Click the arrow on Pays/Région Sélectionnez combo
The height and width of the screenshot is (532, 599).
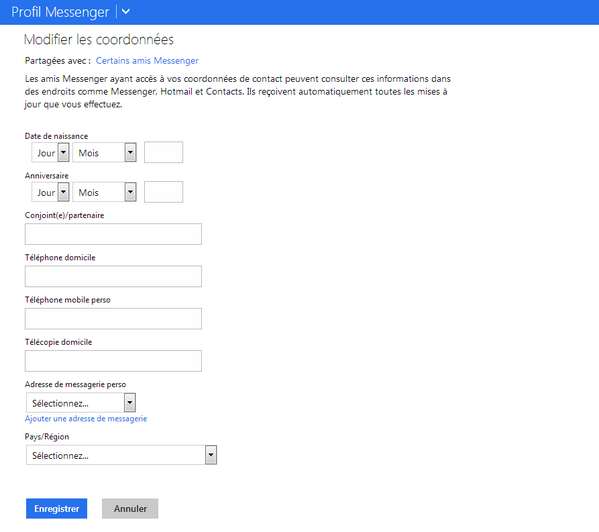point(211,455)
